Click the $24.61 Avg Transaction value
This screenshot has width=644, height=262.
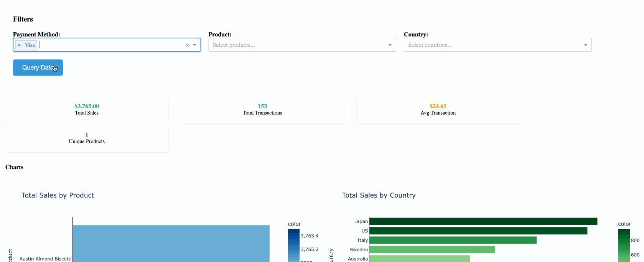[x=438, y=106]
